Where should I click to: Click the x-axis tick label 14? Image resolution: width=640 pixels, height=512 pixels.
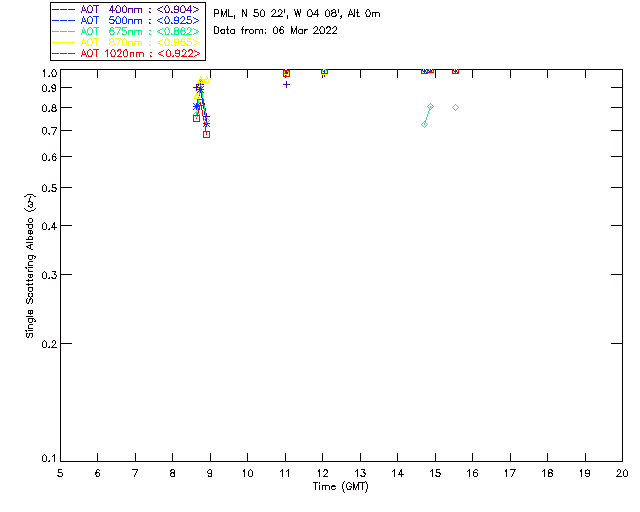coord(398,473)
